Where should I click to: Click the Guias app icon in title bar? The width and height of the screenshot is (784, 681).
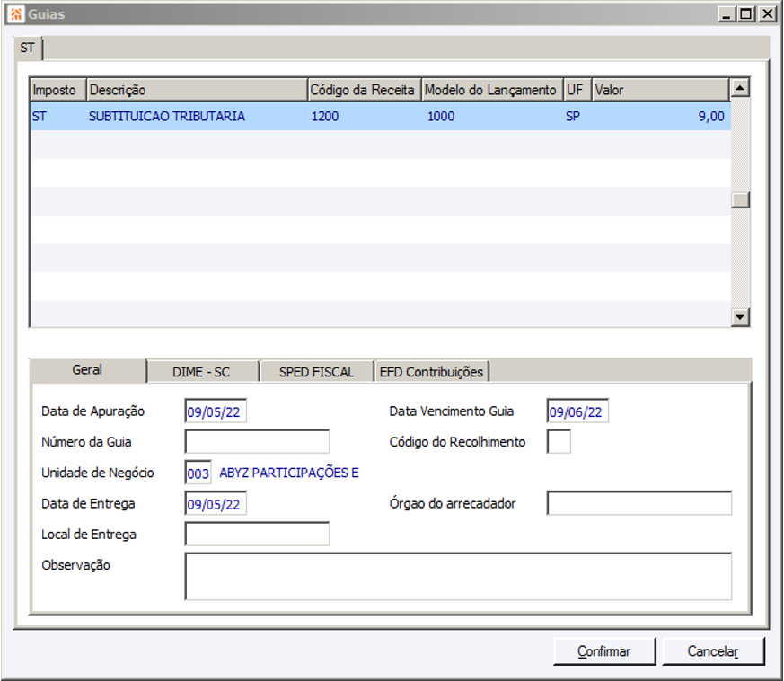point(16,14)
